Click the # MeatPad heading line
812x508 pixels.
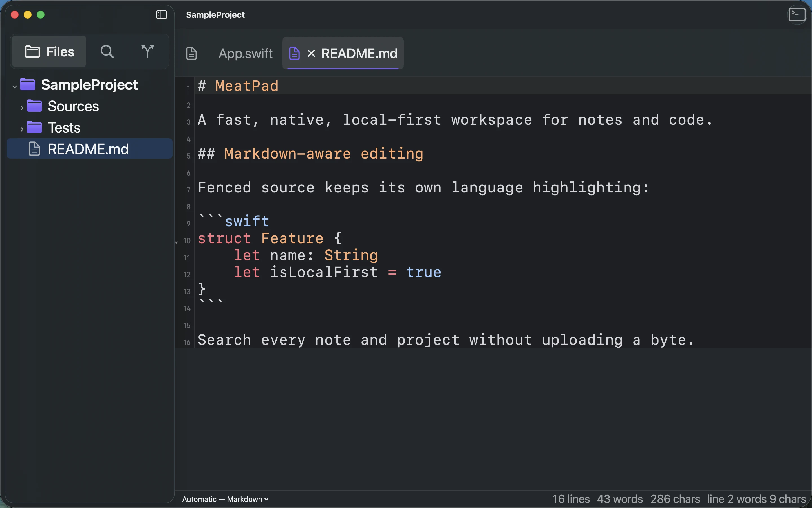coord(238,86)
